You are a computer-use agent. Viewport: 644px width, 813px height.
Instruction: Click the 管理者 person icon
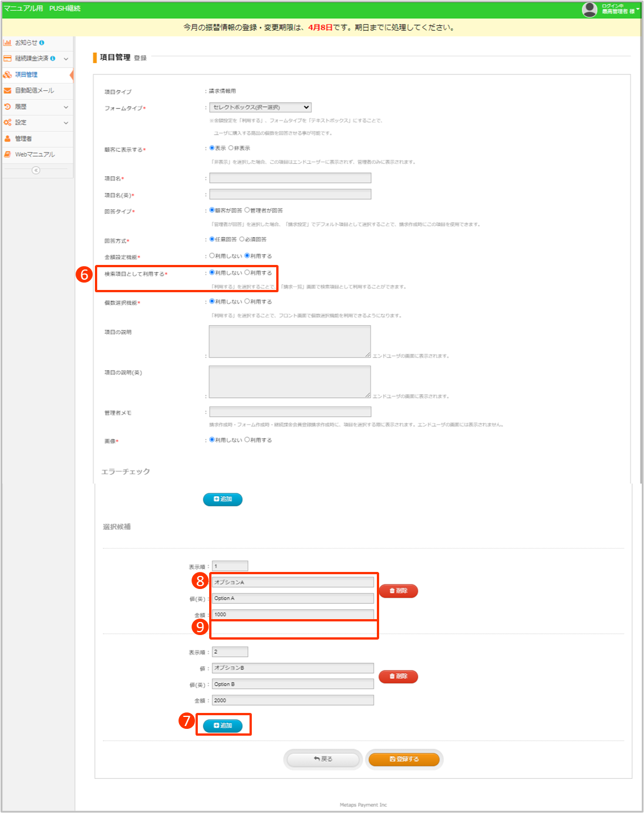[7, 139]
